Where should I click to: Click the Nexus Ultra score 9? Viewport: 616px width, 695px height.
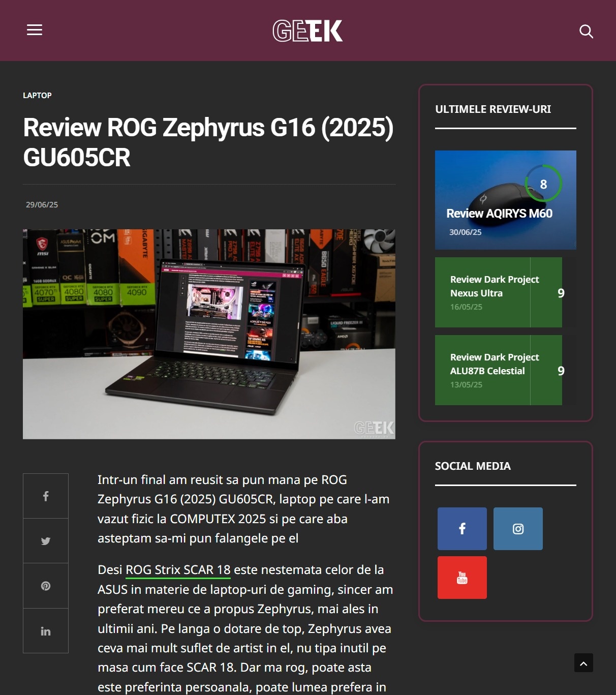click(x=561, y=293)
